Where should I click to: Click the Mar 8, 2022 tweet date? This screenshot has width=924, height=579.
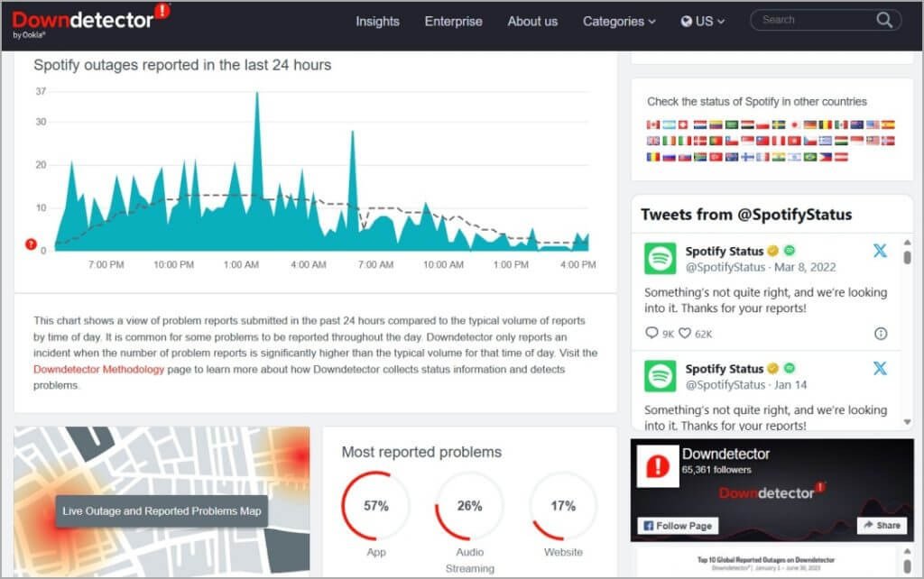click(x=805, y=268)
